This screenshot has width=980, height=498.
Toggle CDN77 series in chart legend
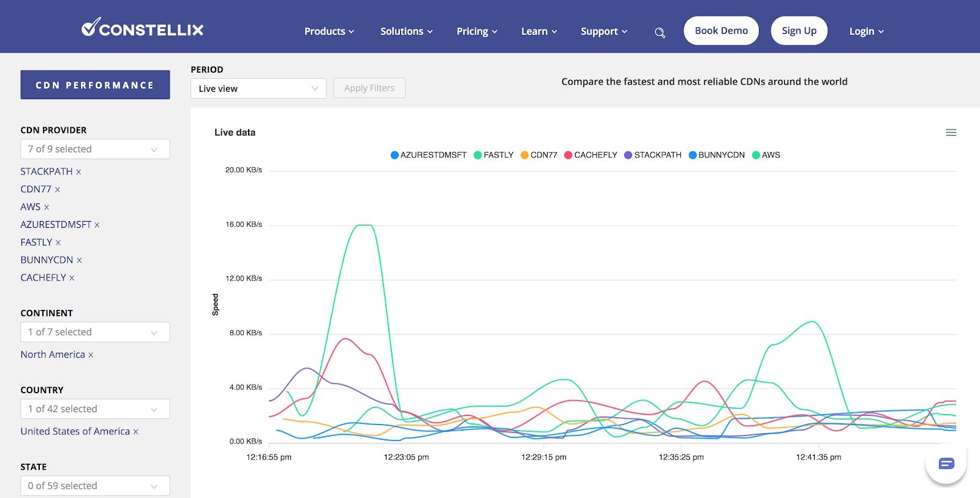point(539,155)
